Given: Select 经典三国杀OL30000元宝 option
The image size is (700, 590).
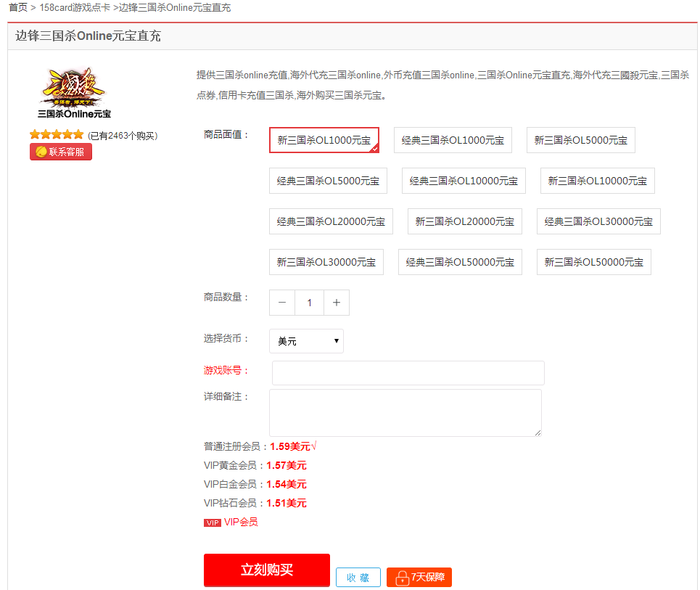Looking at the screenshot, I should (598, 221).
